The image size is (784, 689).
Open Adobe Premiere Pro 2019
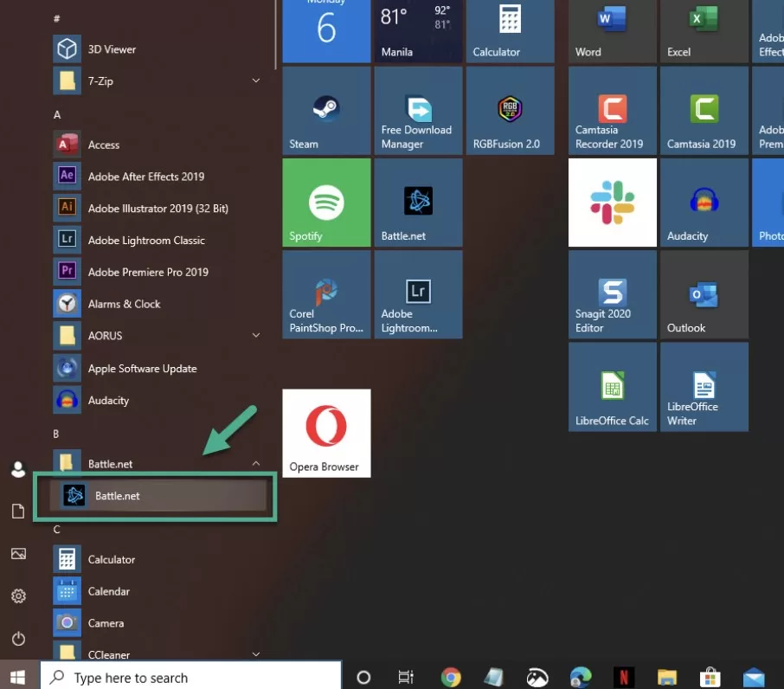[157, 272]
